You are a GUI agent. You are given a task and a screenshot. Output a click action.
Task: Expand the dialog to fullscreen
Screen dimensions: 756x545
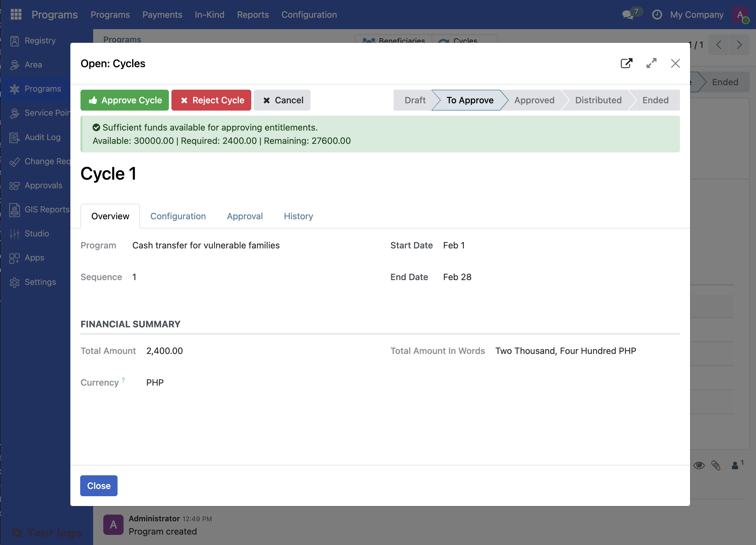click(651, 63)
